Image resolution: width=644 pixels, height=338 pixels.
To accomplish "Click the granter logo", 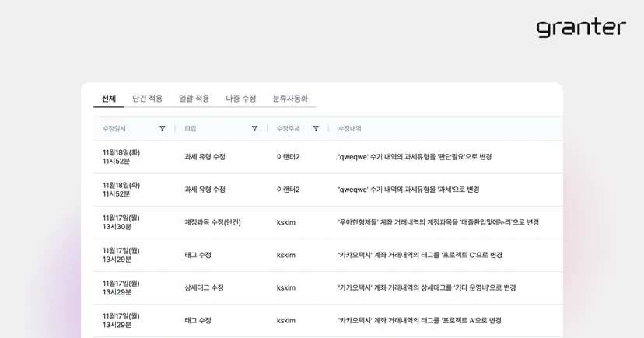I will [x=581, y=28].
